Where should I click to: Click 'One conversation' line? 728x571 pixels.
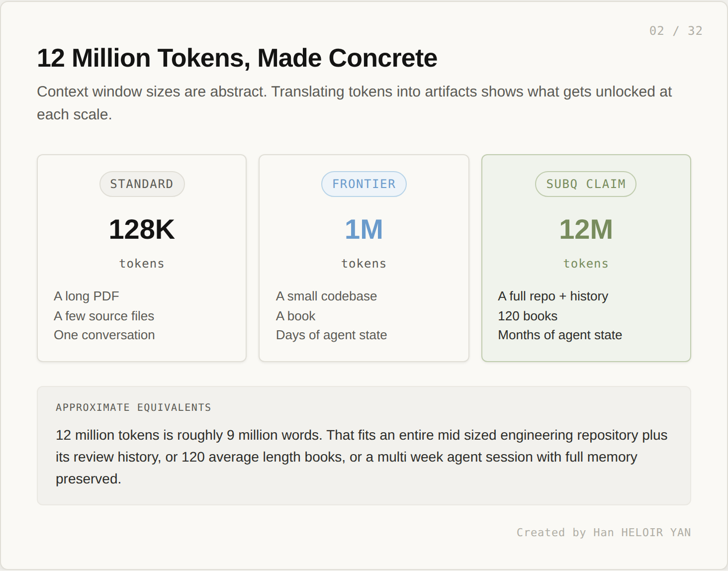click(104, 335)
